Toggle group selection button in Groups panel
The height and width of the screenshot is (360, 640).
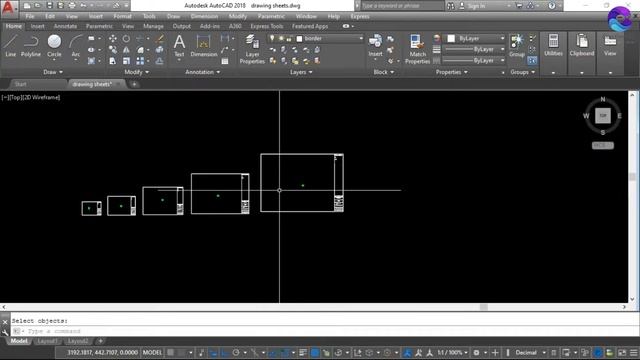(532, 61)
